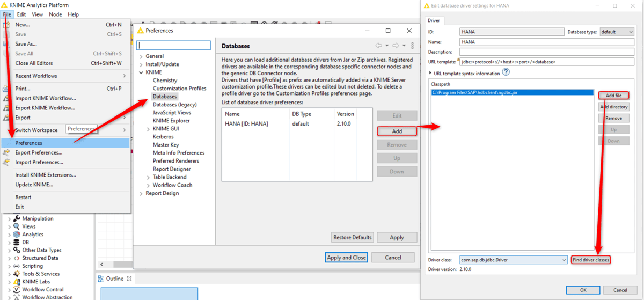Viewport: 644px width, 300px height.
Task: Open the Edit menu
Action: click(x=21, y=14)
